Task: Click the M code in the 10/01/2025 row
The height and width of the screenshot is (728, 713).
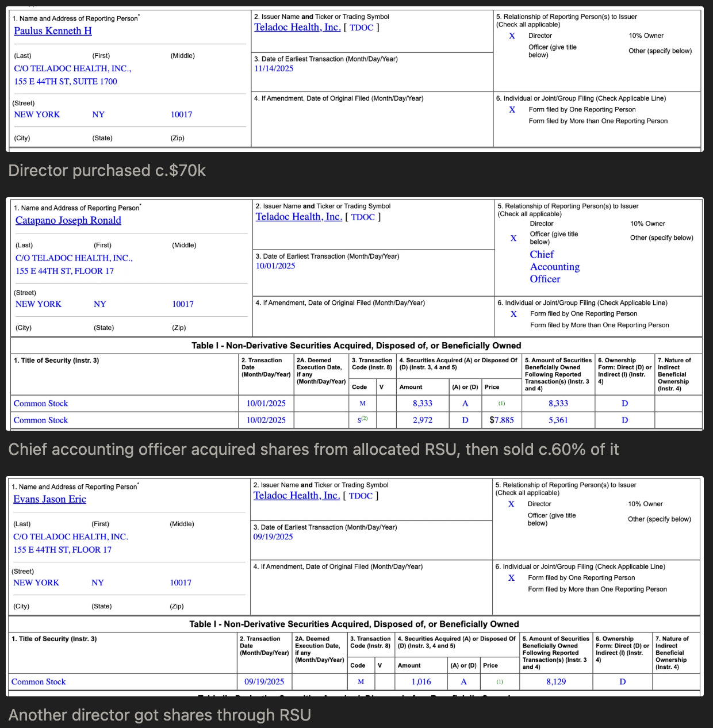Action: pyautogui.click(x=362, y=404)
